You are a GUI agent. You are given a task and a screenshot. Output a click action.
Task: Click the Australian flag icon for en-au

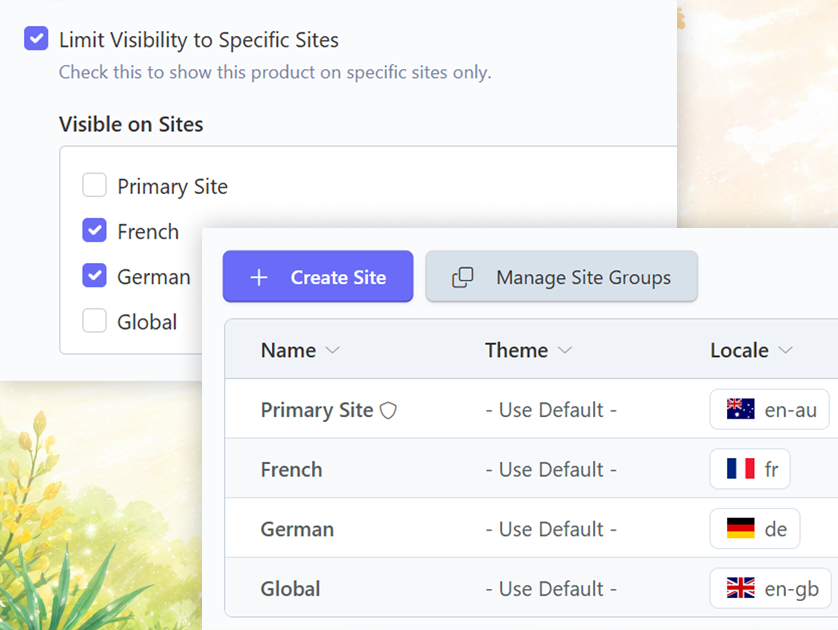click(740, 410)
